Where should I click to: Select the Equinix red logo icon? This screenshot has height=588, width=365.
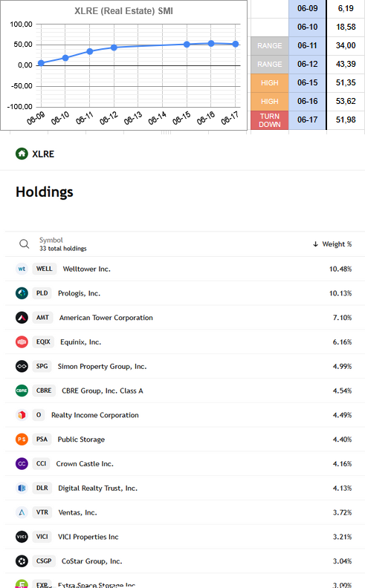tap(22, 342)
